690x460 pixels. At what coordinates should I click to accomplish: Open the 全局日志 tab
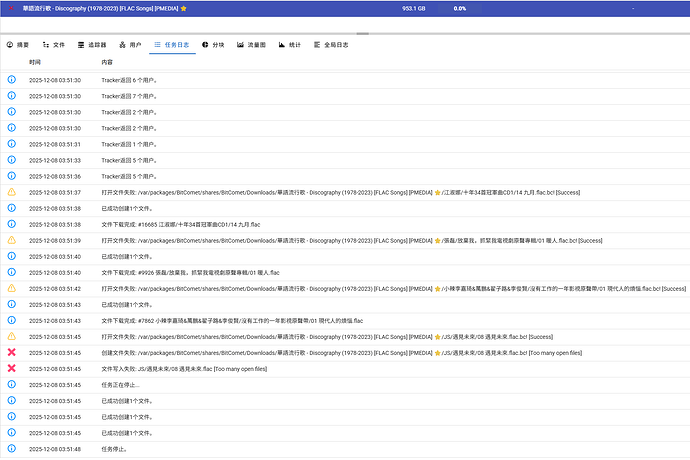pos(331,45)
